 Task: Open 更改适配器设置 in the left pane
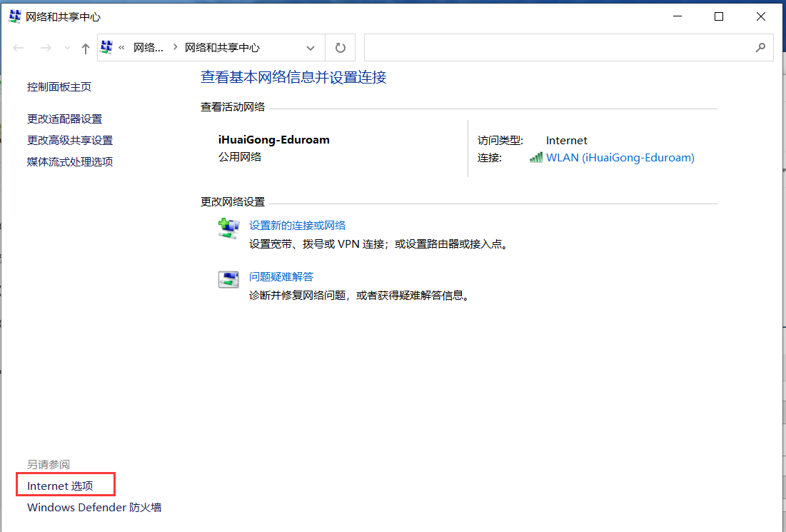pos(65,119)
